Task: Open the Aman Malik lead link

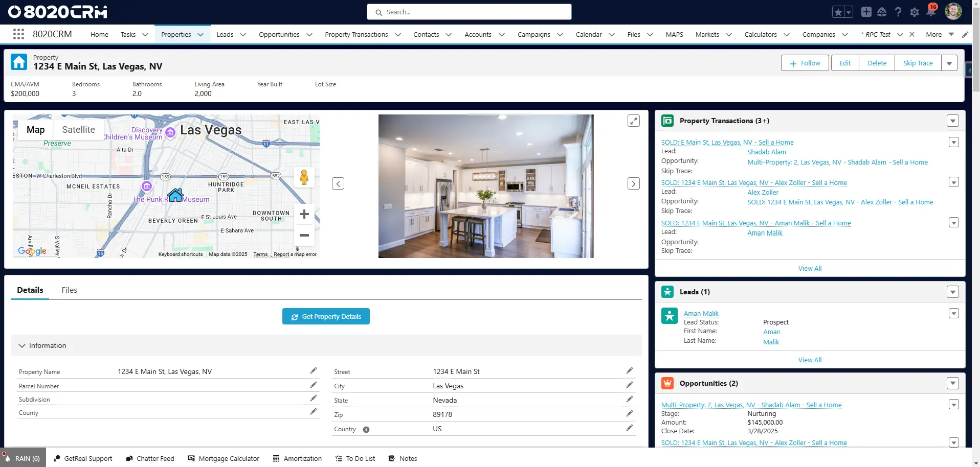Action: [x=701, y=314]
